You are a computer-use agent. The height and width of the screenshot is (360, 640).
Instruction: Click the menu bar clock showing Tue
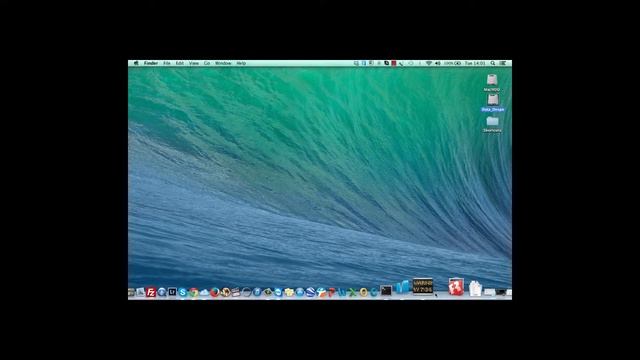click(475, 63)
